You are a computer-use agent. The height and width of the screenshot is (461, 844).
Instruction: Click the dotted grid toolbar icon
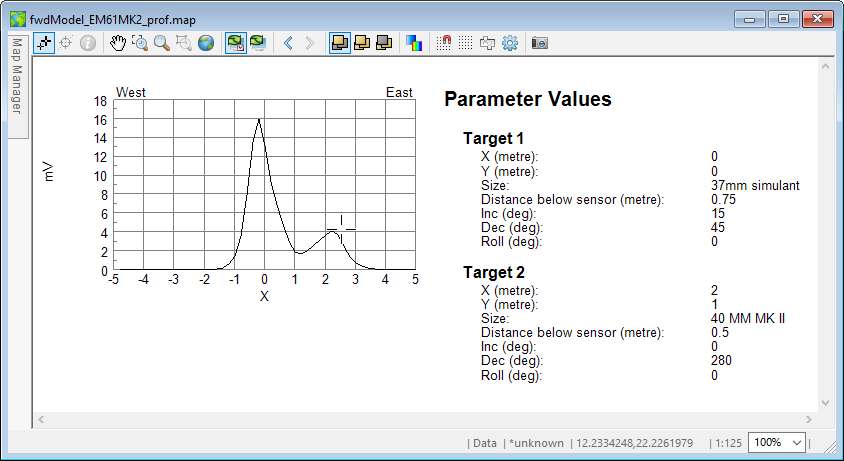tap(467, 43)
